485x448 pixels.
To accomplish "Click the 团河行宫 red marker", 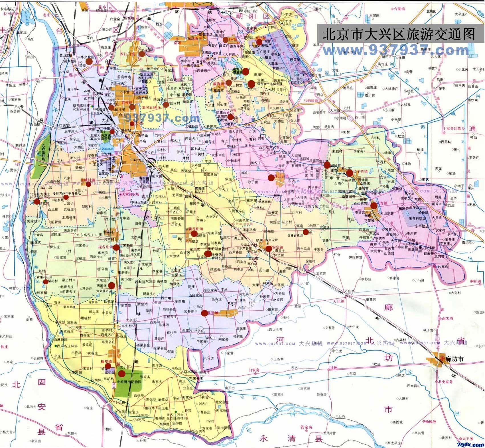I will pos(166,105).
